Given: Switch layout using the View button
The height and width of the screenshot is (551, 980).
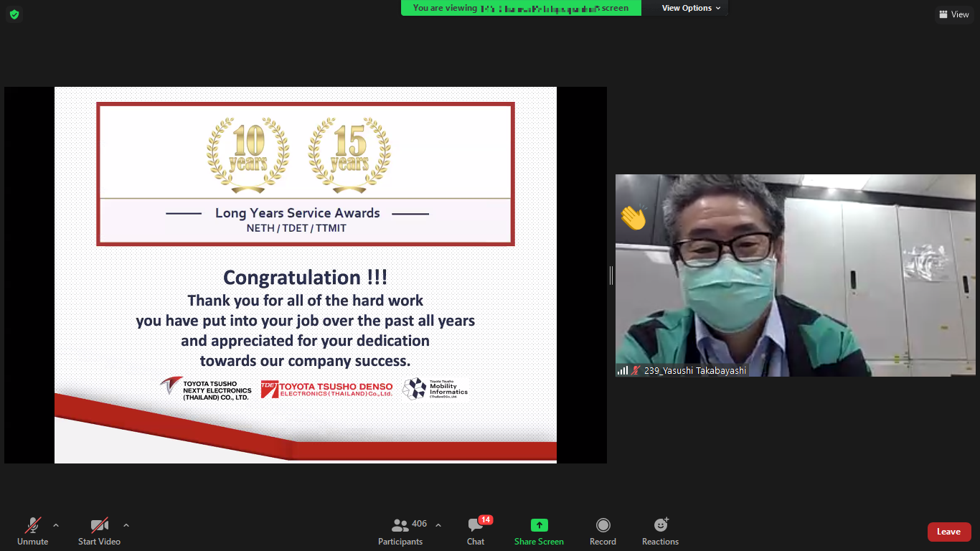Looking at the screenshot, I should 953,14.
